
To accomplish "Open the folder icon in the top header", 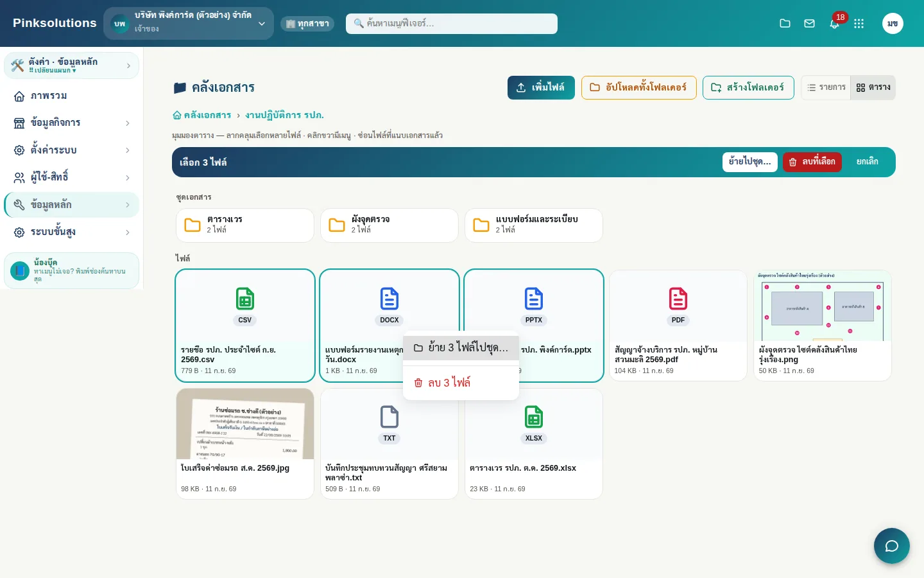I will [x=785, y=24].
